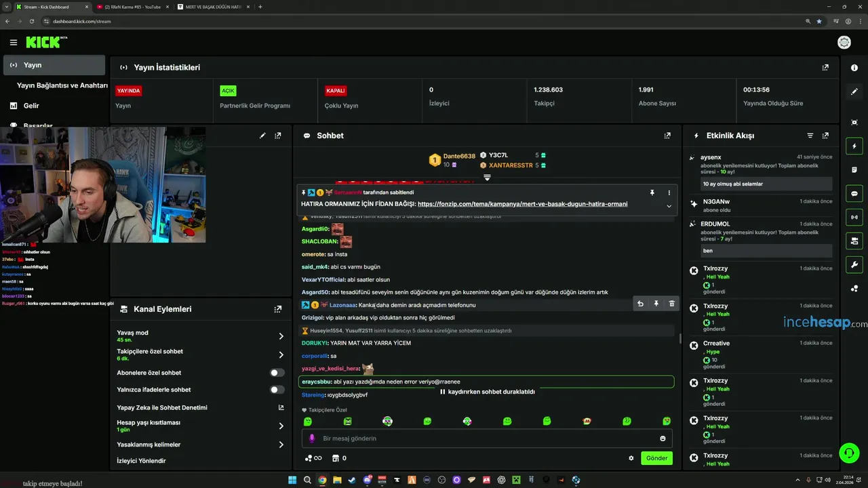
Task: Collapse the chat leaderboard arrow
Action: click(x=487, y=178)
